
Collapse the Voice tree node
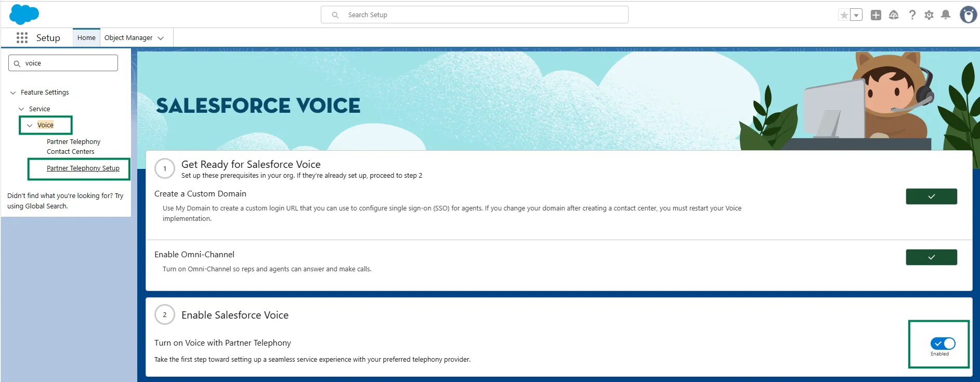pos(30,125)
